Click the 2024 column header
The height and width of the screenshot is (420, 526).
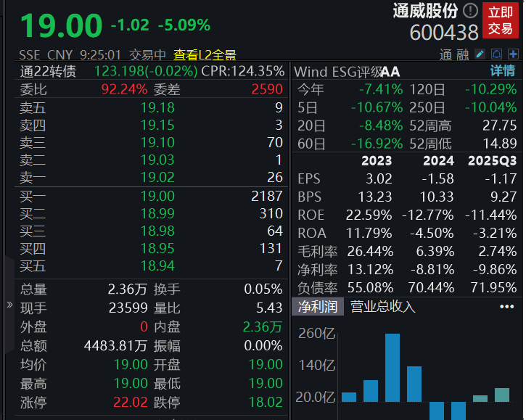coord(438,161)
